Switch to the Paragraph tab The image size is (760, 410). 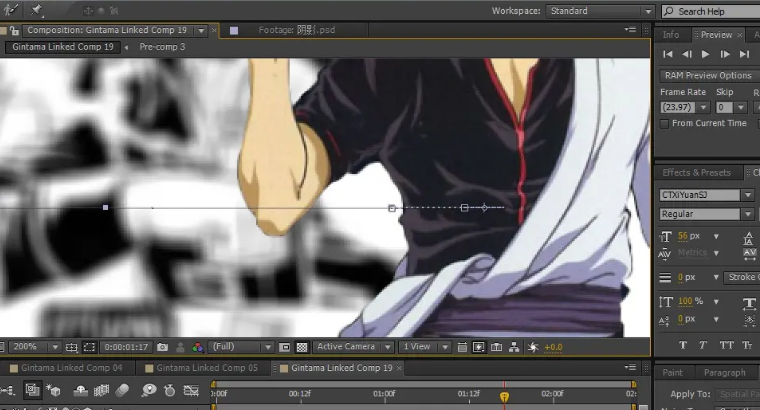[x=725, y=373]
